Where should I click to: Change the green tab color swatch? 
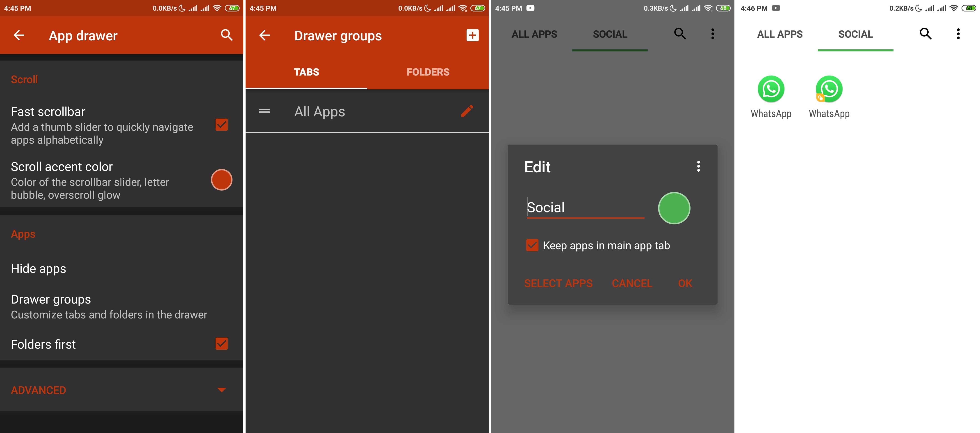pyautogui.click(x=674, y=208)
